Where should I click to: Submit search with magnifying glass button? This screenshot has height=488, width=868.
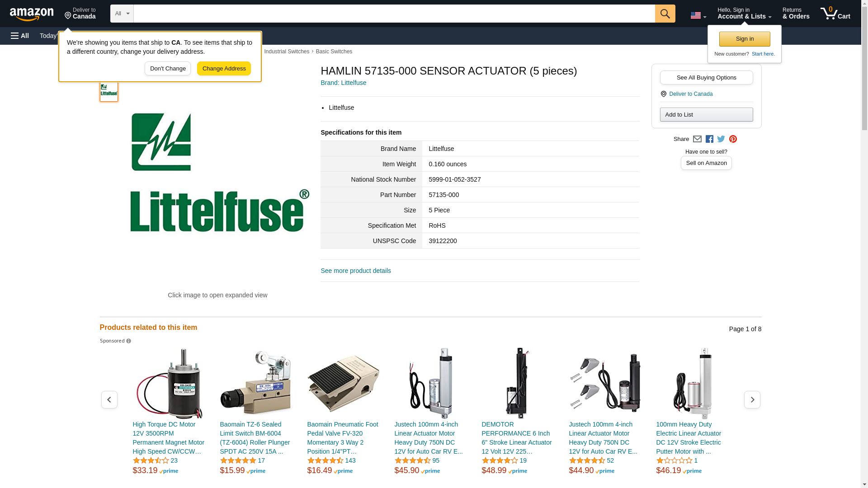(x=665, y=14)
